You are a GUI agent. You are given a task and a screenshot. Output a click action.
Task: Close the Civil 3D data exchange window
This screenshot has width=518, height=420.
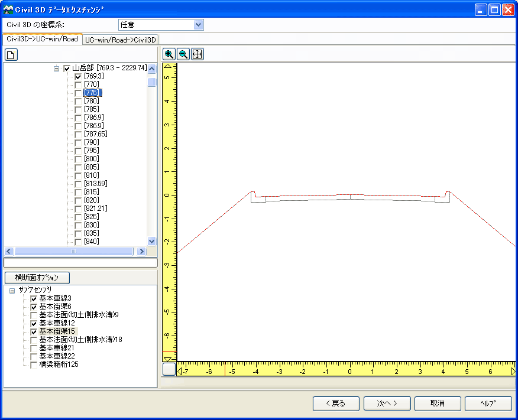pyautogui.click(x=508, y=9)
